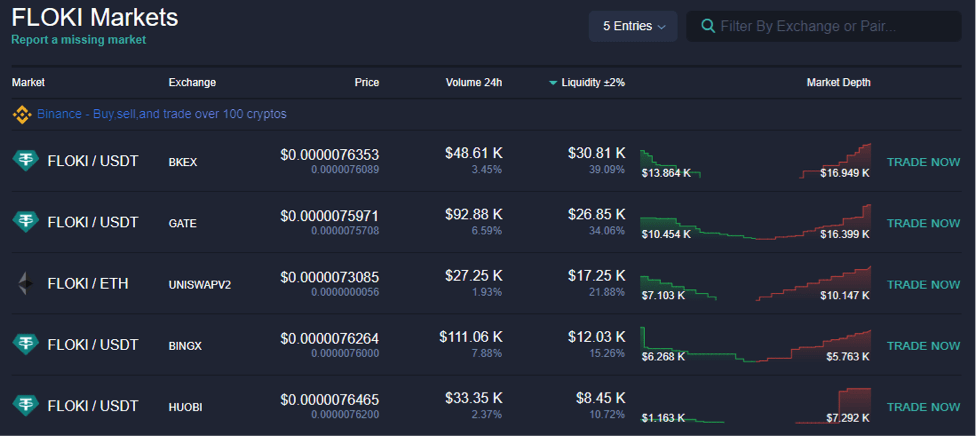
Task: Click TRADE NOW for BINGX
Action: pyautogui.click(x=923, y=346)
